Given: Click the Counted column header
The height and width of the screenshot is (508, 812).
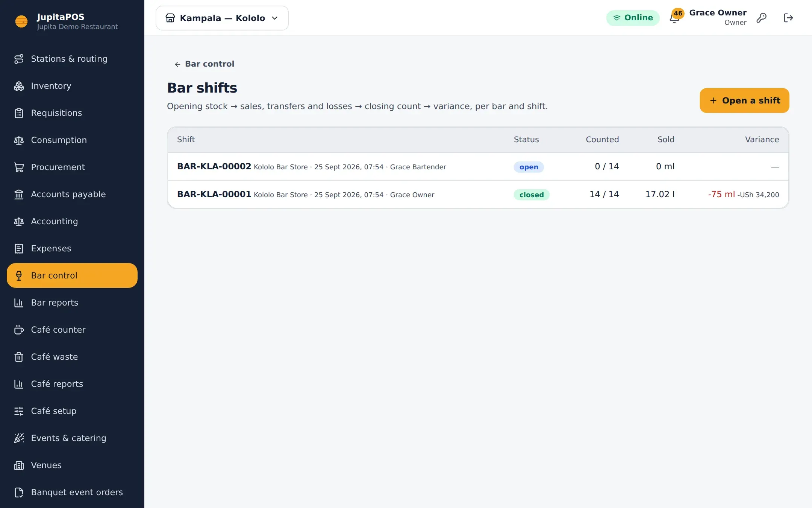Looking at the screenshot, I should tap(602, 140).
